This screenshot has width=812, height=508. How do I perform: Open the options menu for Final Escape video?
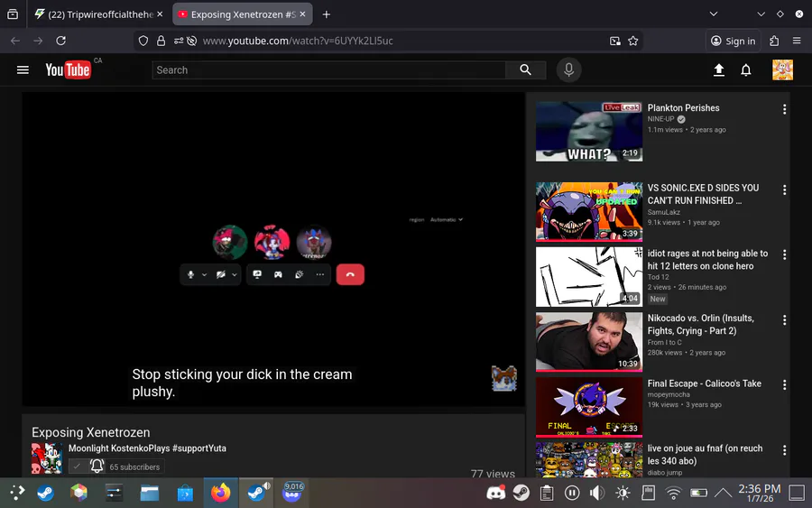pyautogui.click(x=785, y=384)
